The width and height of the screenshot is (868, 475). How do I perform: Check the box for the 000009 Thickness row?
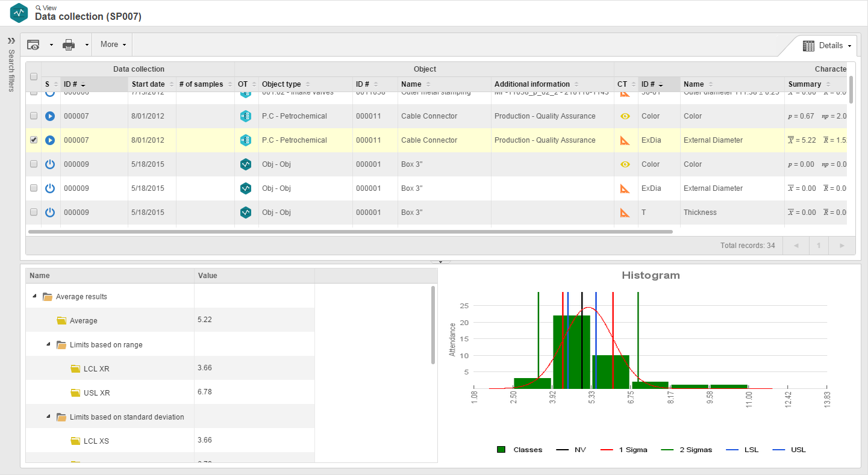(34, 212)
